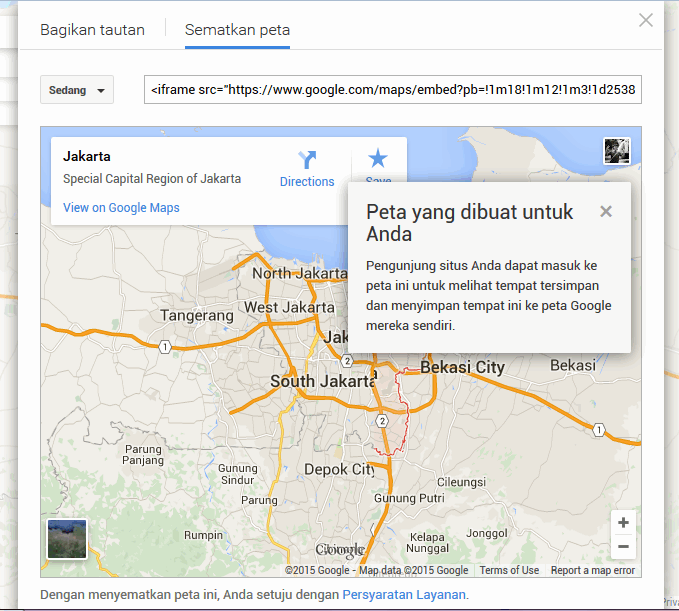Click the North Jakarta map label
The height and width of the screenshot is (611, 679).
(300, 273)
